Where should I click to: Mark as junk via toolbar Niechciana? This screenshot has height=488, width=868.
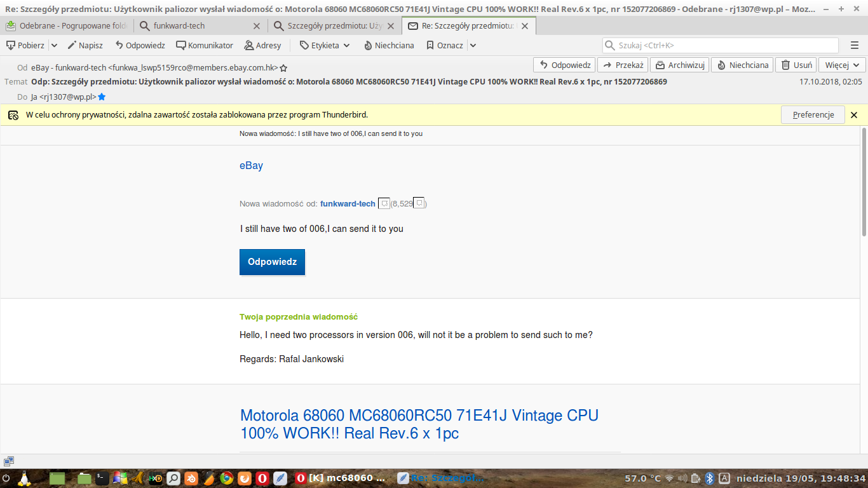pos(389,45)
